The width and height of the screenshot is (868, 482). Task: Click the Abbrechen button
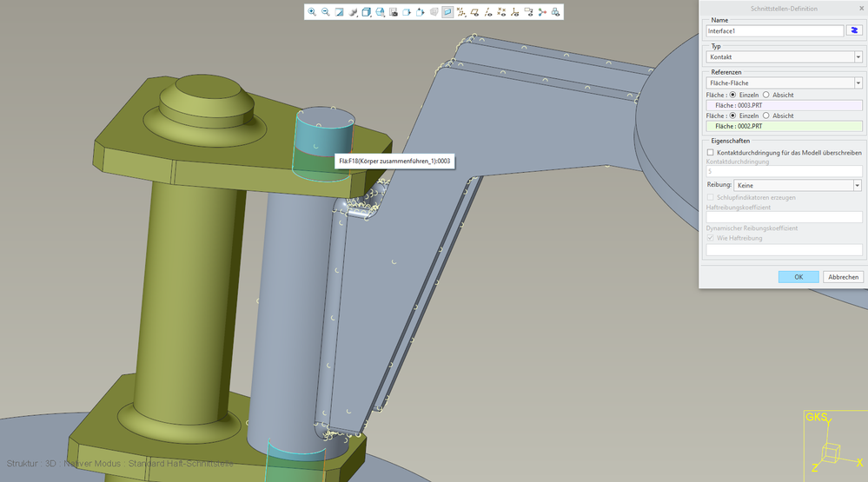[843, 277]
